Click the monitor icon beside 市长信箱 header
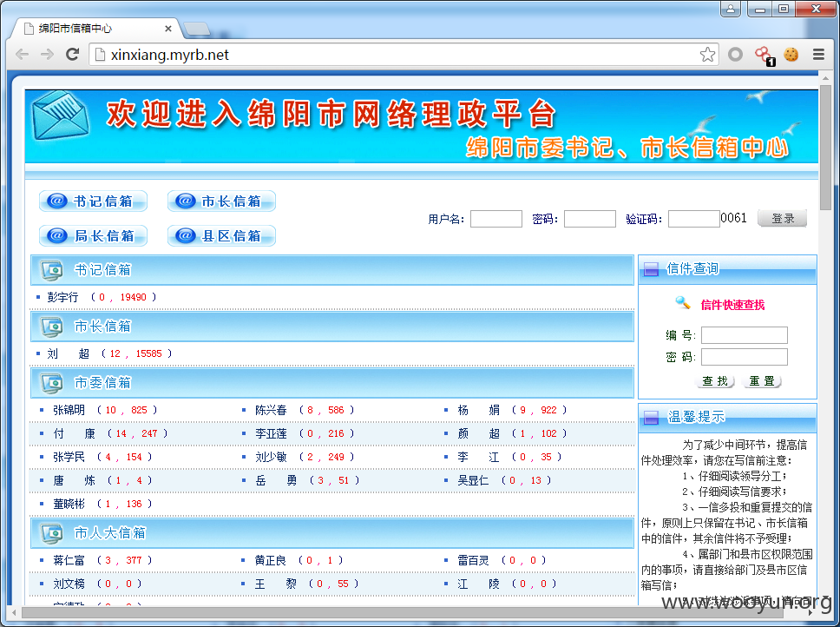Image resolution: width=840 pixels, height=627 pixels. pyautogui.click(x=51, y=327)
